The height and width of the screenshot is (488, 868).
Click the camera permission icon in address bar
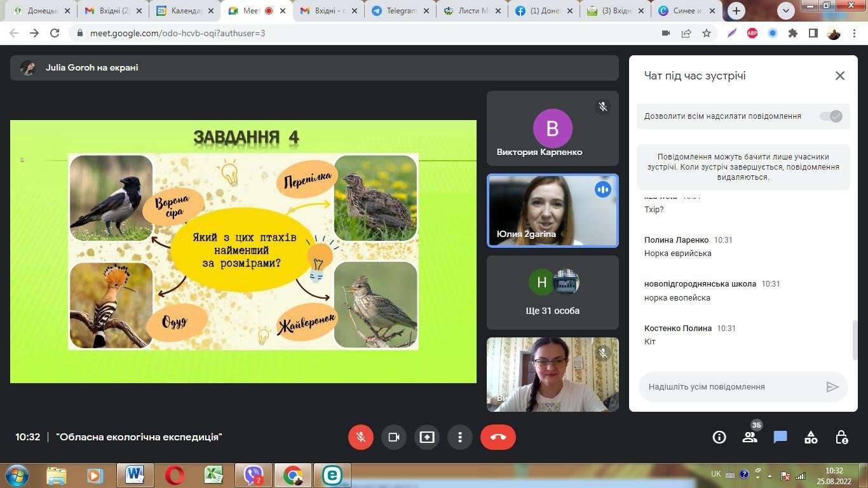pyautogui.click(x=666, y=33)
